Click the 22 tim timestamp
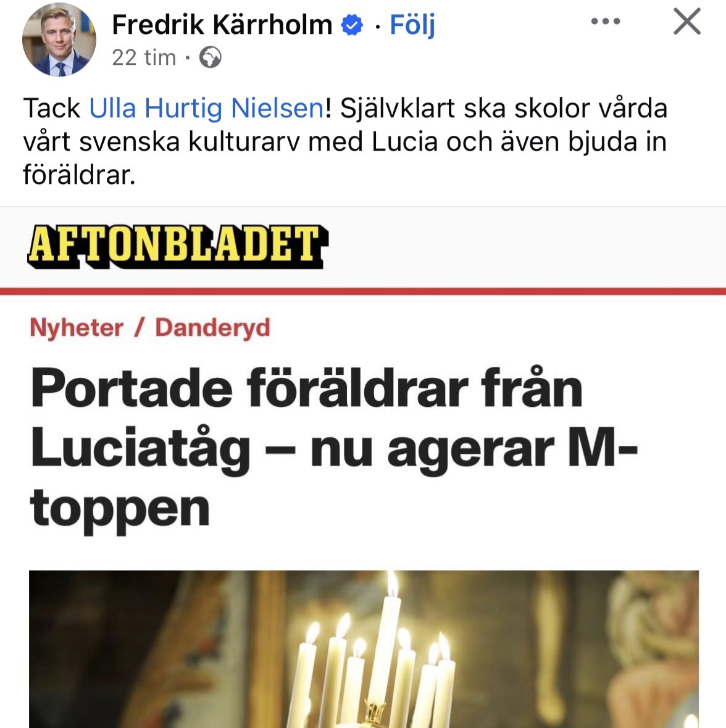This screenshot has height=728, width=726. click(x=144, y=57)
